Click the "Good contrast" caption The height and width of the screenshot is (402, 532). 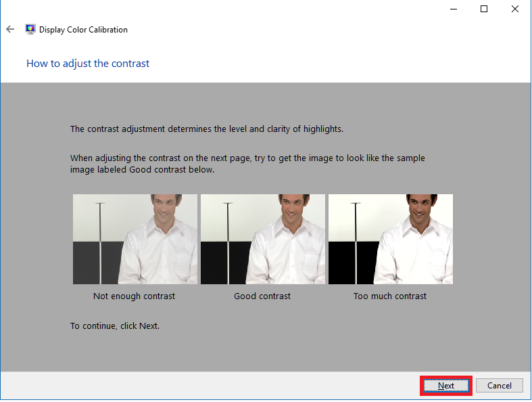(262, 296)
